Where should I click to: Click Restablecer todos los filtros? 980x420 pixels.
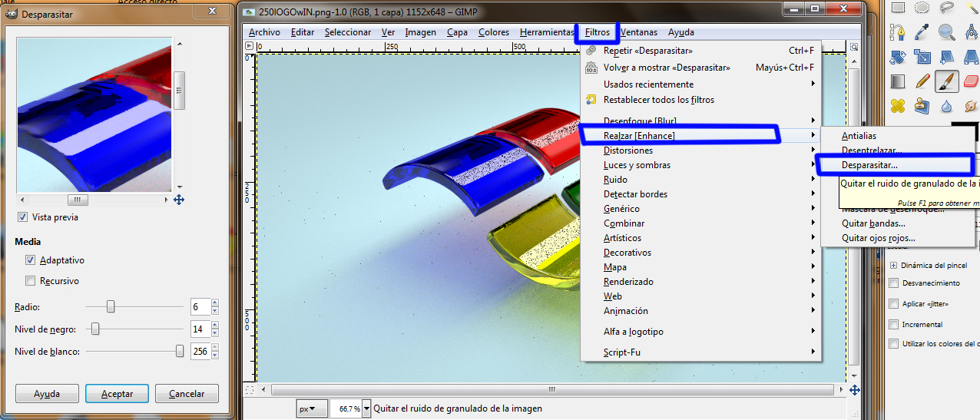700,100
